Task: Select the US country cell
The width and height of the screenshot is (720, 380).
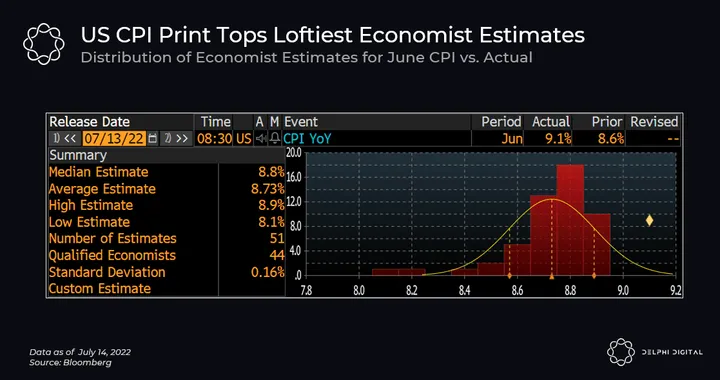Action: [244, 138]
